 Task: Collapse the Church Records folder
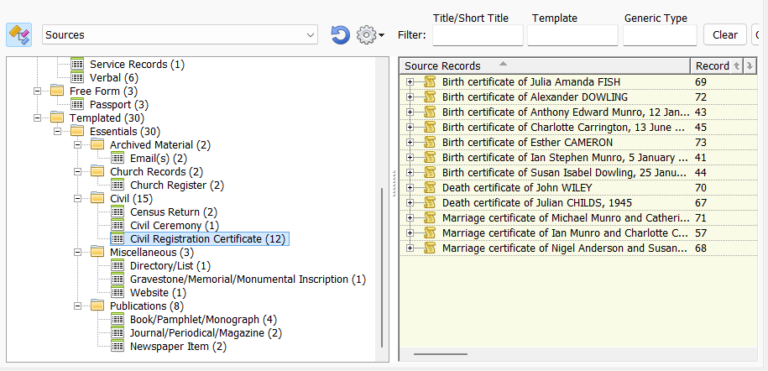coord(77,172)
